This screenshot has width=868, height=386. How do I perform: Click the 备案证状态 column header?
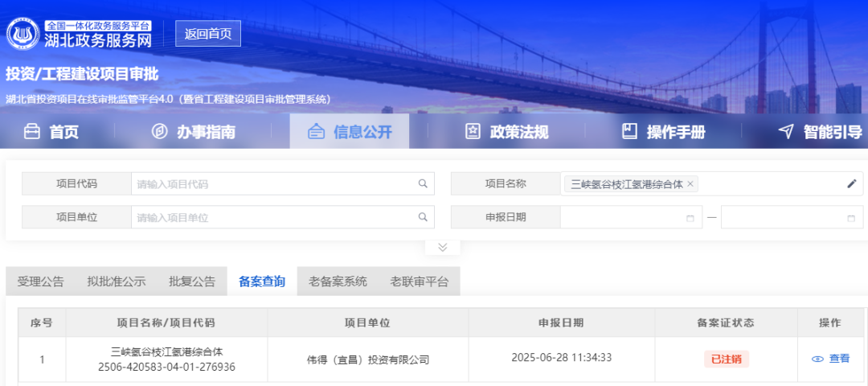pos(727,322)
